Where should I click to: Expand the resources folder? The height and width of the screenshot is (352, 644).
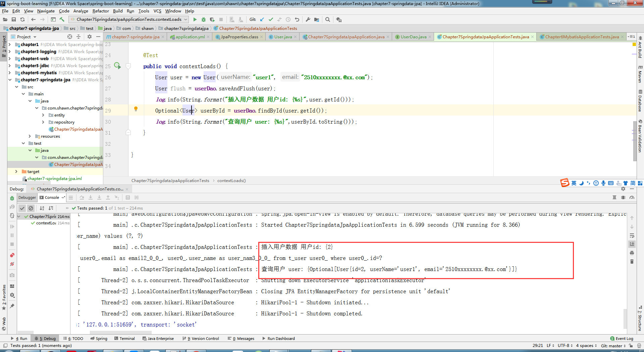click(30, 136)
